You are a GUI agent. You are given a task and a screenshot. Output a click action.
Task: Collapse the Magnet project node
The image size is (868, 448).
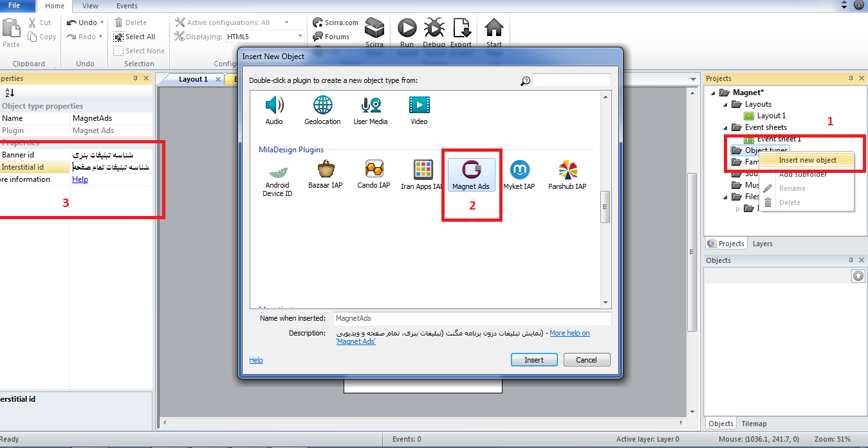point(713,93)
